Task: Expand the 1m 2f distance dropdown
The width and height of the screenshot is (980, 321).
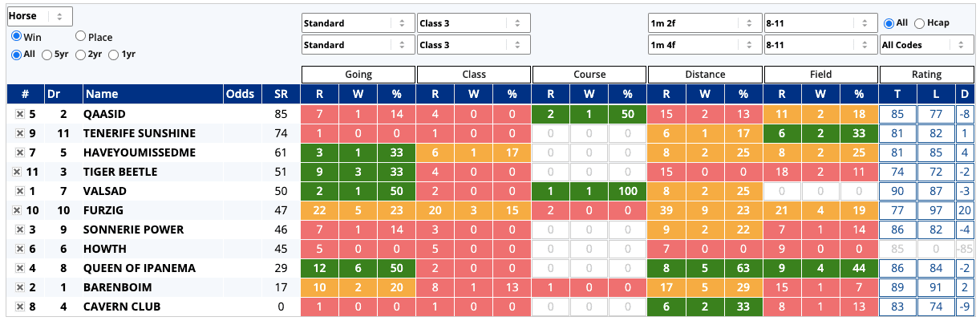Action: coord(704,23)
